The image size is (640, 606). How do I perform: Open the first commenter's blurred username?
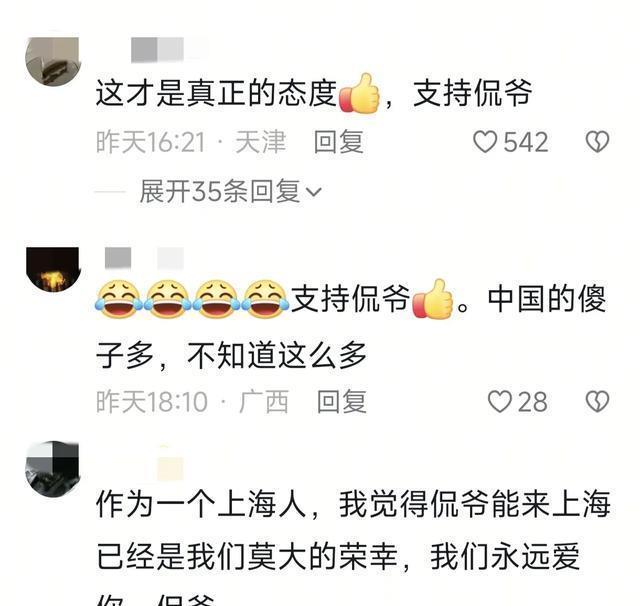click(170, 50)
